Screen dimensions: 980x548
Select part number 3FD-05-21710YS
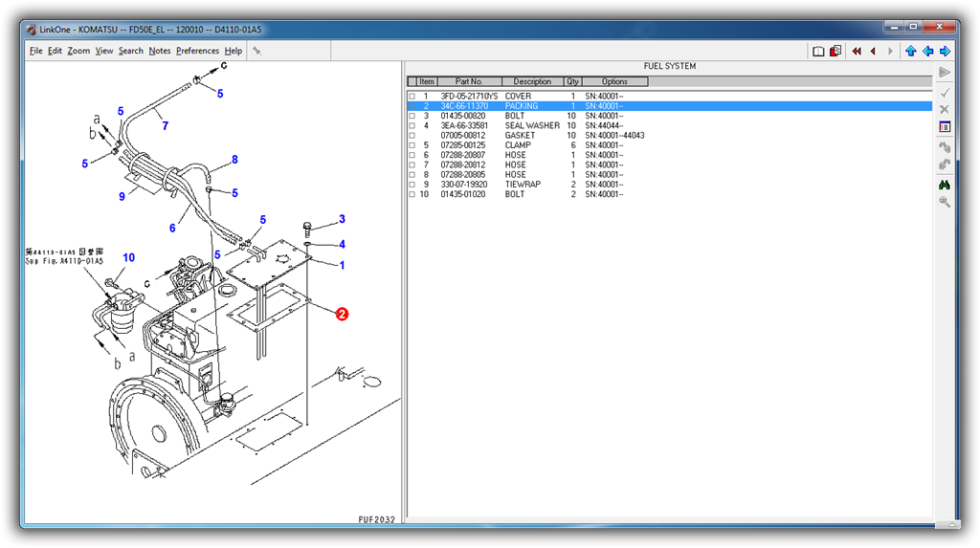(469, 97)
